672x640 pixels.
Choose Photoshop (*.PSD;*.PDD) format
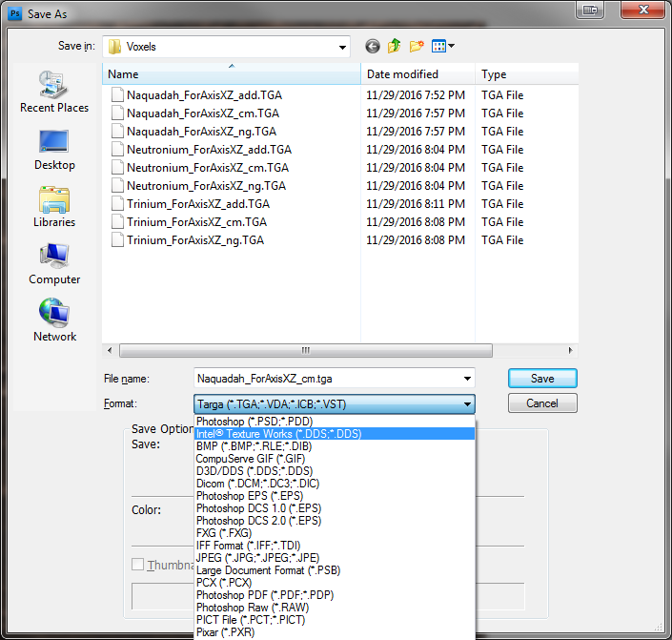(335, 422)
